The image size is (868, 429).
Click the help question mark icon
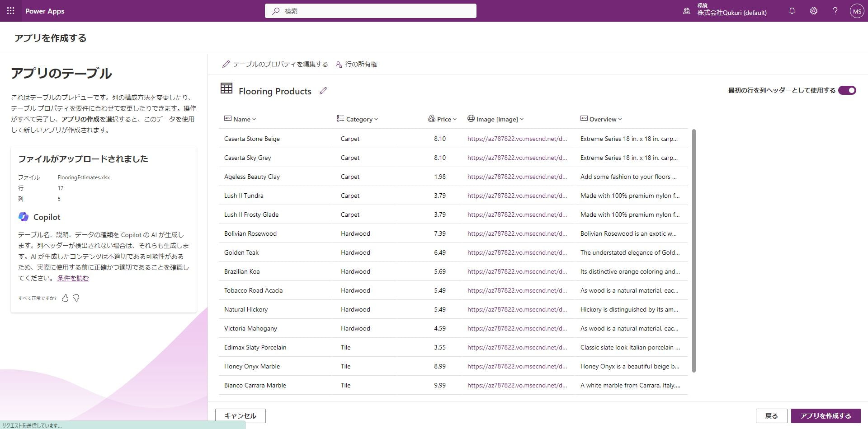pos(835,11)
